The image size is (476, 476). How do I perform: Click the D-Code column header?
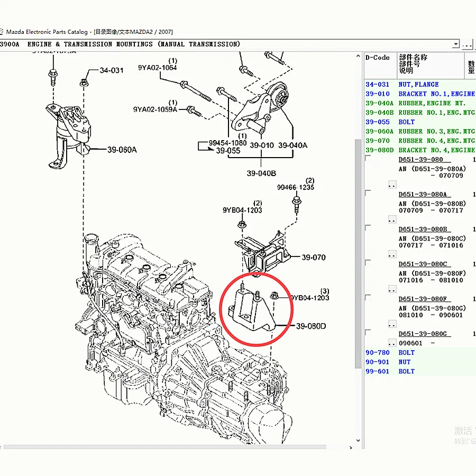(x=378, y=58)
